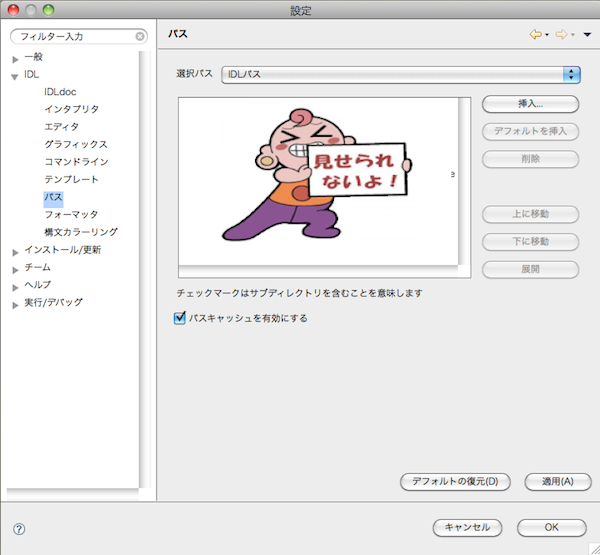This screenshot has height=555, width=600.
Task: Expand the インストール/更新 node
Action: 15,252
